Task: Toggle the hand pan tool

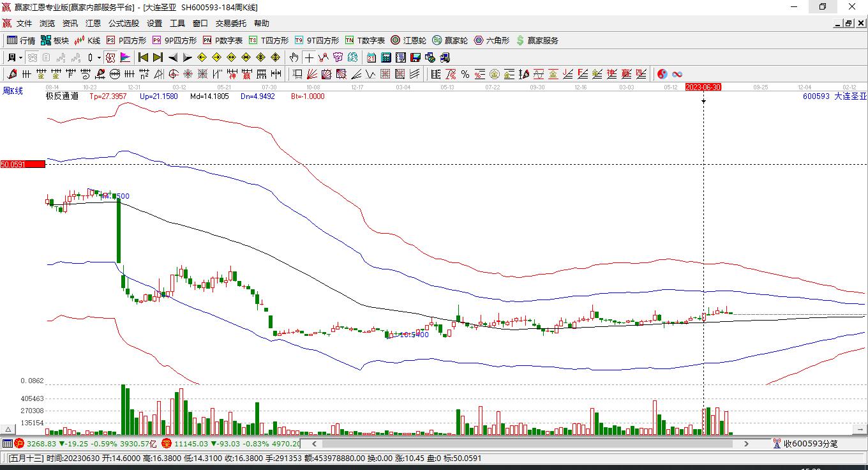Action: point(294,57)
